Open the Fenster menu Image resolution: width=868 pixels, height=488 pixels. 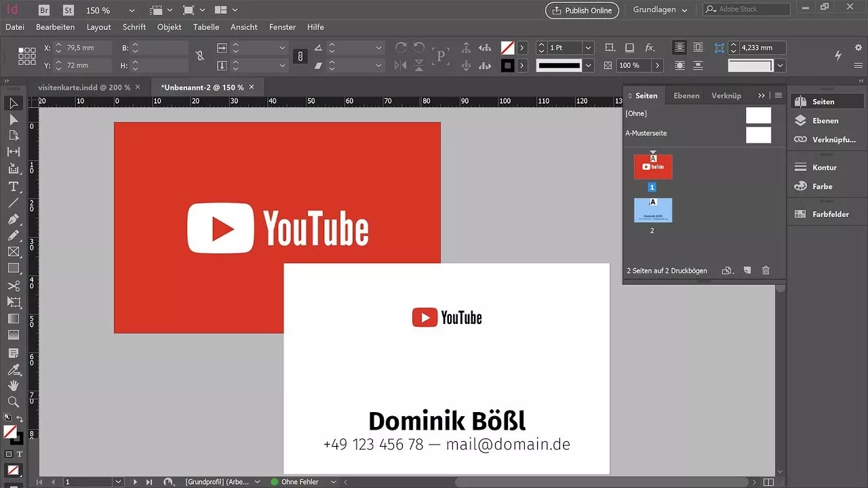282,27
